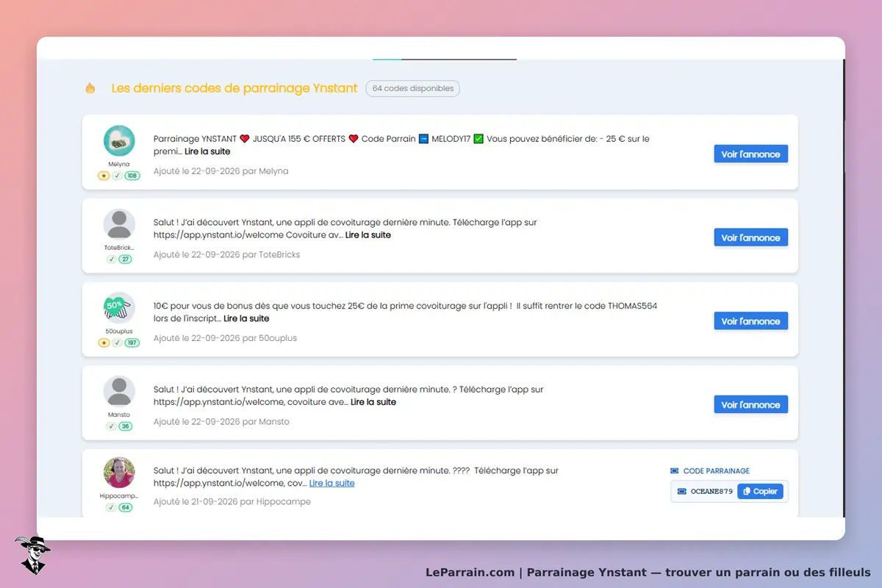Click Ajouté le 22-09-2026 par ToteBricks
882x588 pixels.
227,254
